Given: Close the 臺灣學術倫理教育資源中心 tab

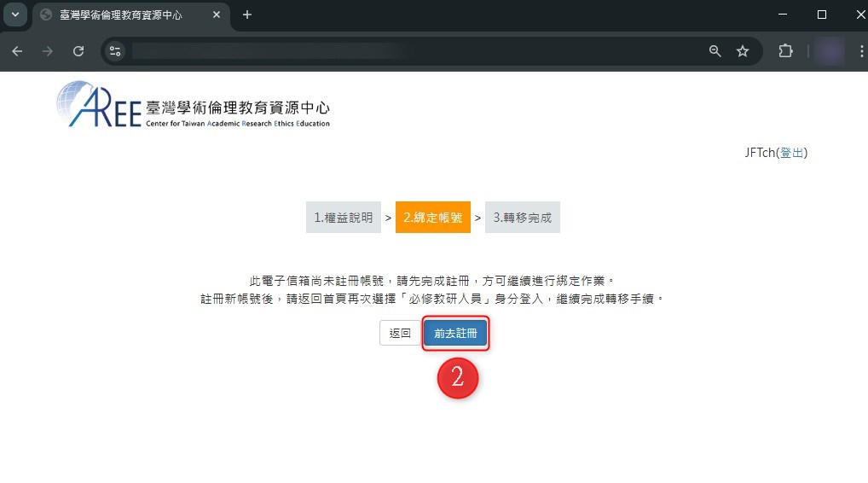Looking at the screenshot, I should (217, 15).
